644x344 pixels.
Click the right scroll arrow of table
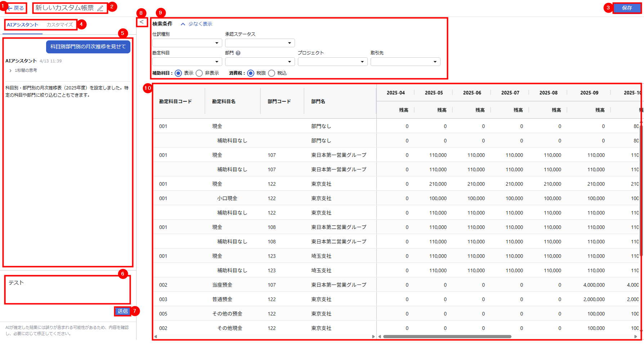(636, 337)
